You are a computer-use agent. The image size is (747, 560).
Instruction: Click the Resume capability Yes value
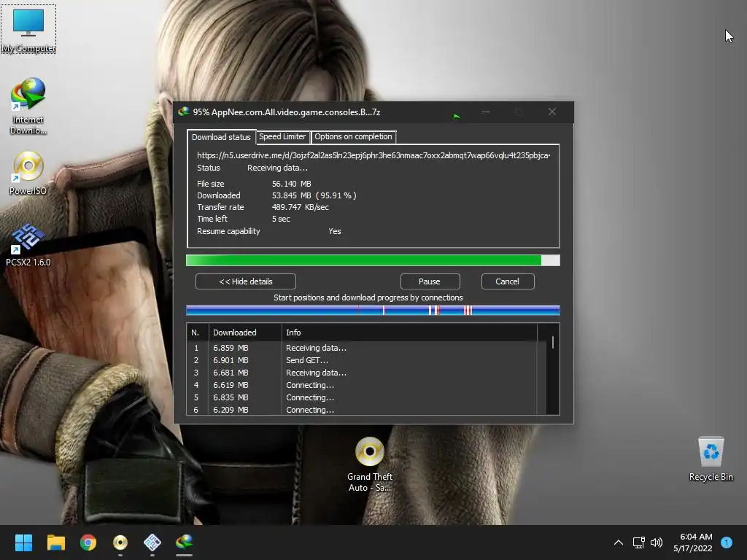tap(334, 231)
